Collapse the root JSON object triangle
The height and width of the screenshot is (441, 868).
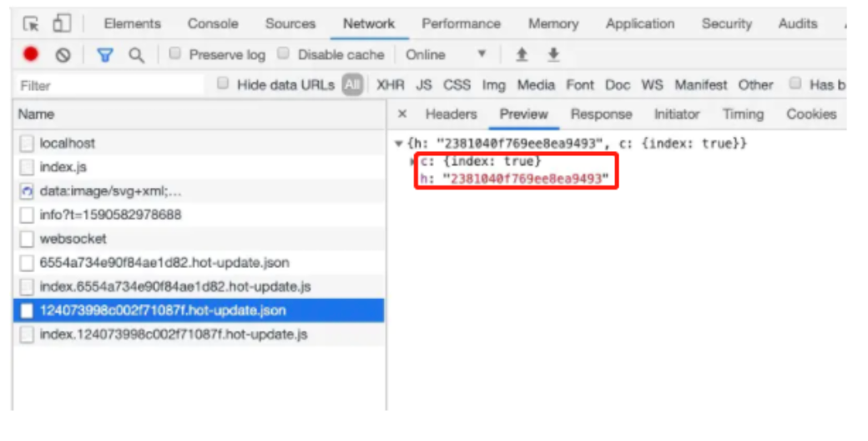[x=398, y=144]
